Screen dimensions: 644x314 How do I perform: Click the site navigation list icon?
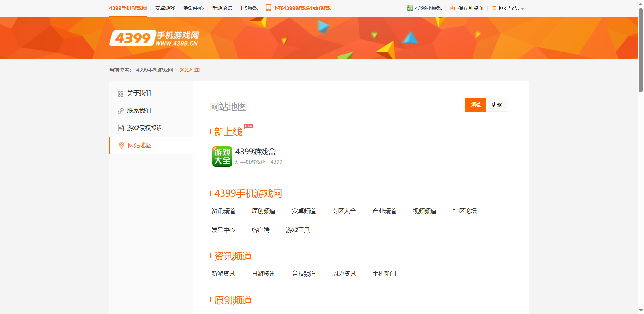click(494, 8)
